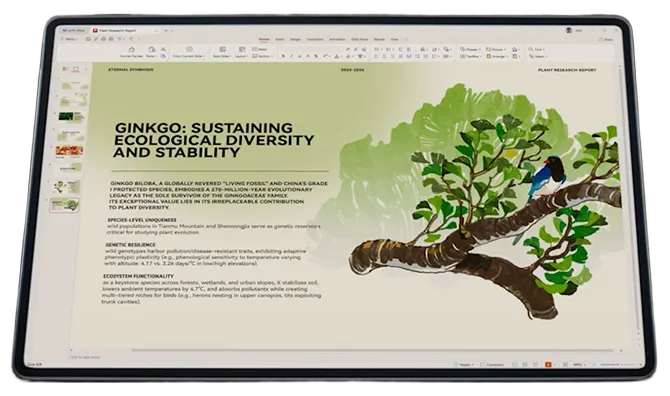Screen dimensions: 670x396
Task: Click the fit-to-window icon in status bar
Action: tap(565, 365)
